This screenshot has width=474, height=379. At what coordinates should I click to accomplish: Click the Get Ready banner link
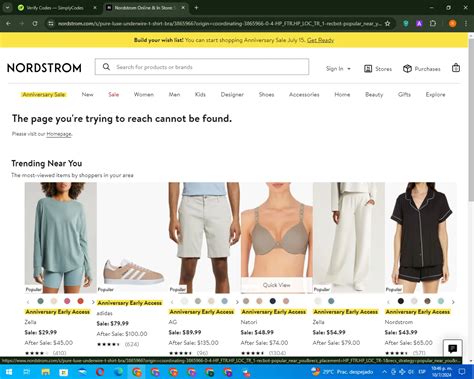pyautogui.click(x=320, y=40)
